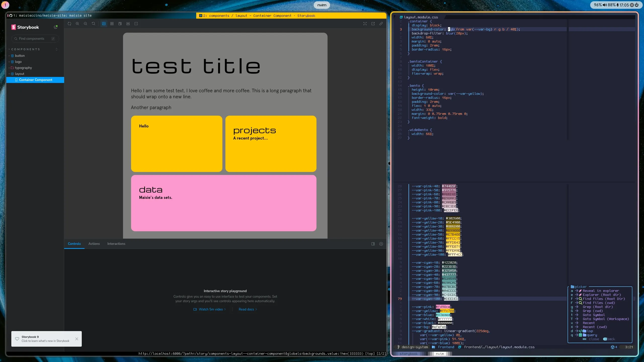Click the Find components search field

(35, 38)
